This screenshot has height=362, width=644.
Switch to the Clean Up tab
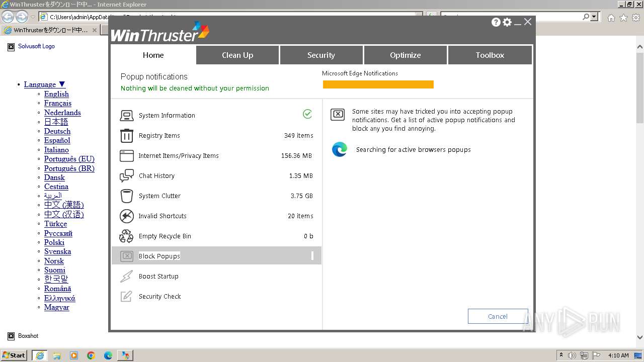(x=237, y=55)
